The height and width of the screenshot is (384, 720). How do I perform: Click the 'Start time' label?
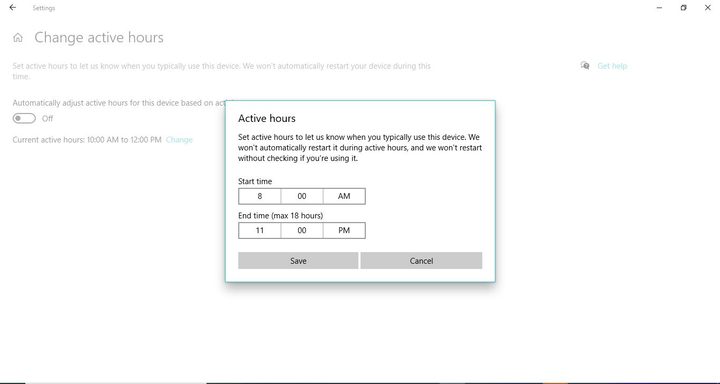(x=255, y=181)
